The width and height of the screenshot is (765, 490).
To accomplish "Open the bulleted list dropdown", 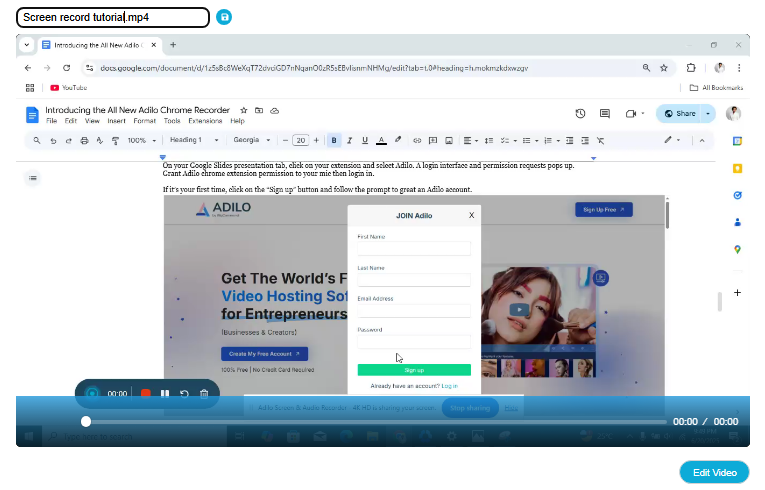I will point(530,141).
